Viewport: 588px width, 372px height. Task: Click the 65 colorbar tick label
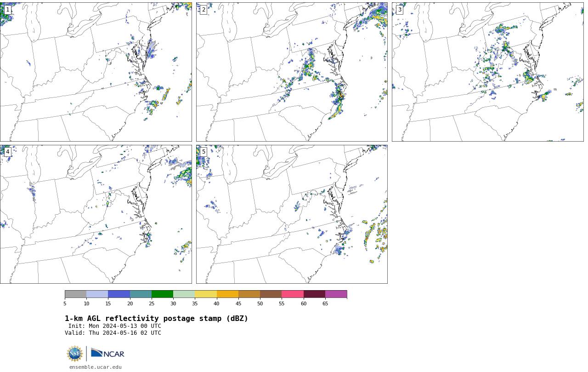tap(325, 303)
